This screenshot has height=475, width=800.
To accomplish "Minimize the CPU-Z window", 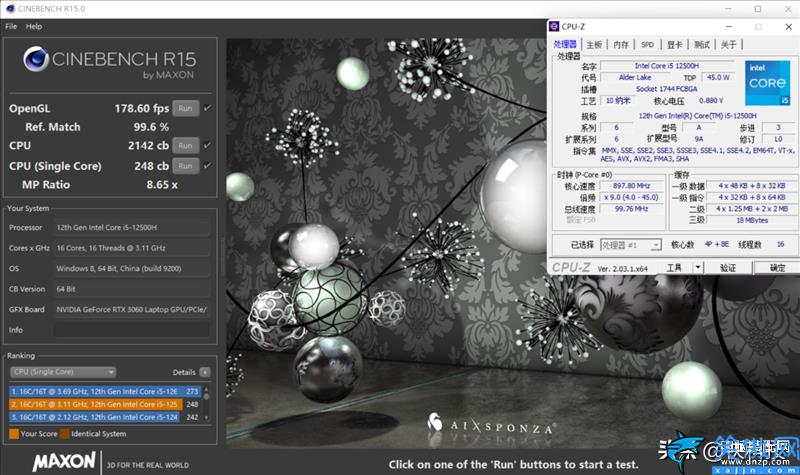I will coord(729,27).
